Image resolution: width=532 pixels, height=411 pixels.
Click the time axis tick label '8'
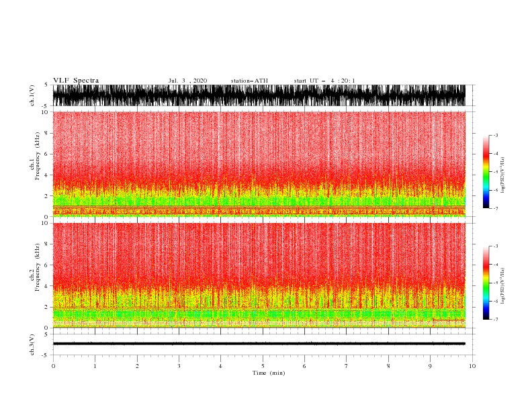(x=388, y=366)
